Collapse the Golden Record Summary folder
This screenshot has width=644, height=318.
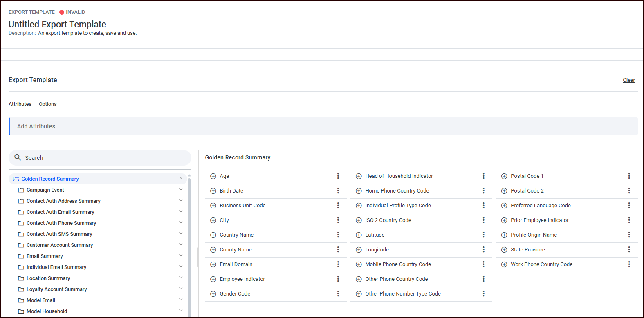tap(181, 179)
